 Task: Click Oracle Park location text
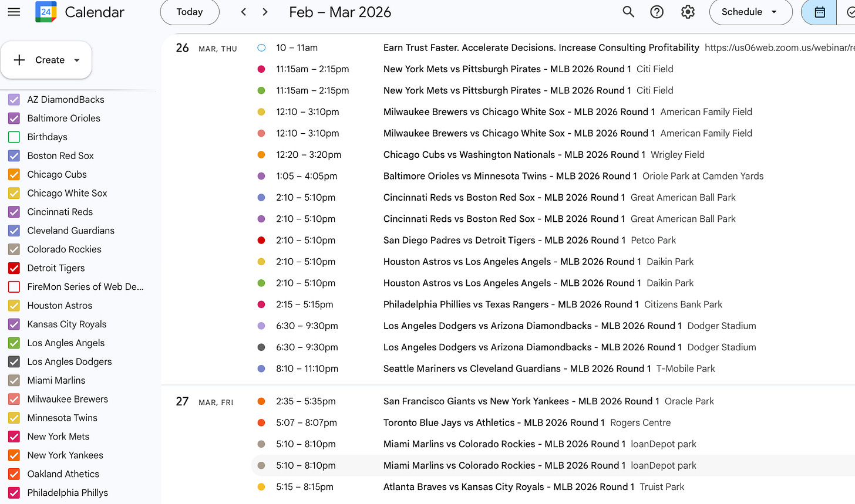tap(689, 401)
